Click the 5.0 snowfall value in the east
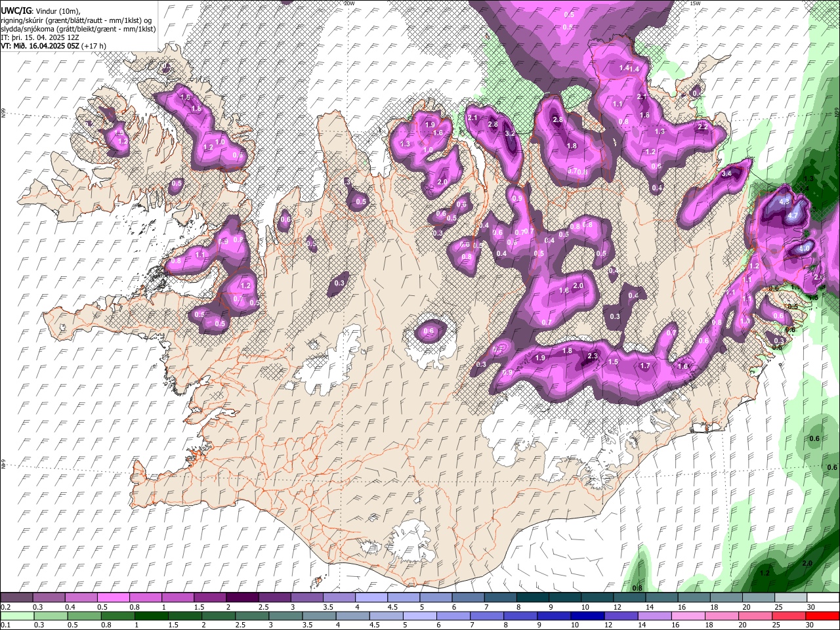The image size is (840, 630). 805,249
